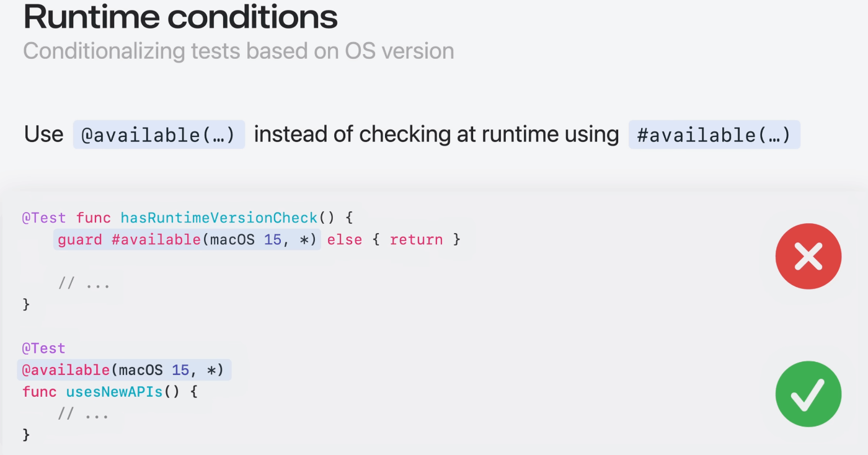This screenshot has width=868, height=455.
Task: Click the subtitle about conditionalizing tests
Action: [239, 51]
